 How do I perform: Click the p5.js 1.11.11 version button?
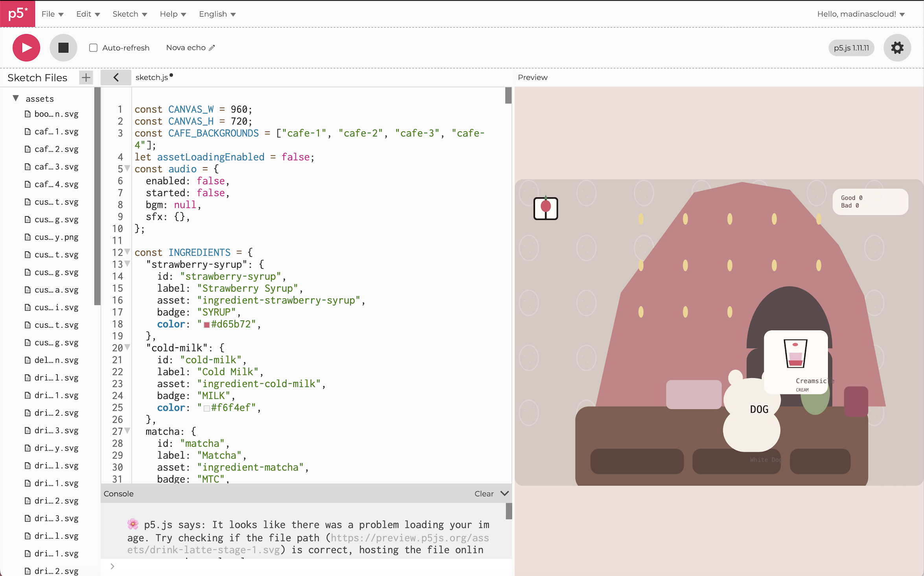pos(851,48)
